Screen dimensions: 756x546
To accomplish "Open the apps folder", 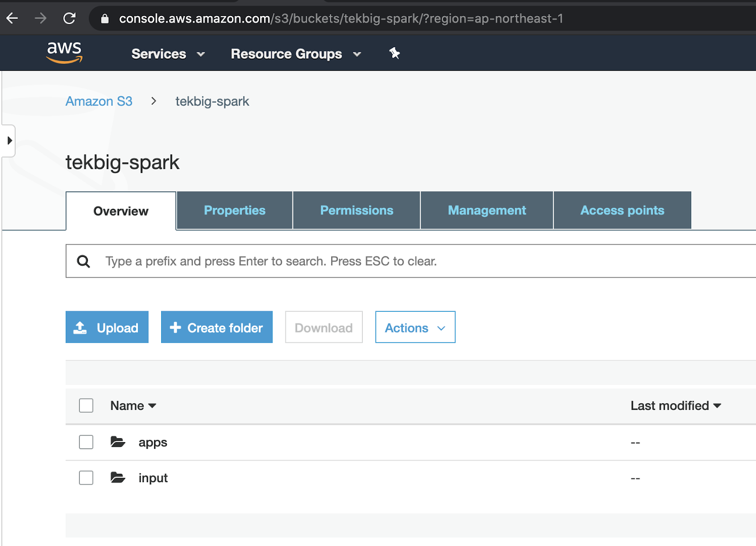I will [153, 443].
